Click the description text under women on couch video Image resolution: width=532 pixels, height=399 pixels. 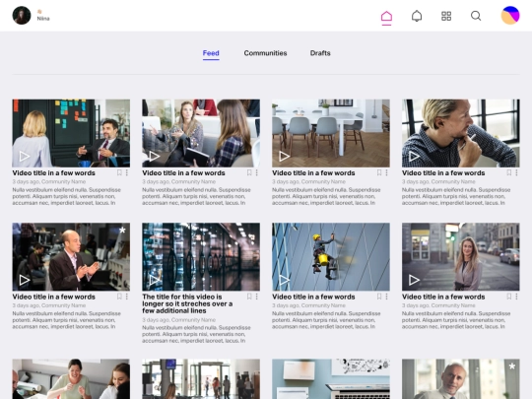point(196,196)
